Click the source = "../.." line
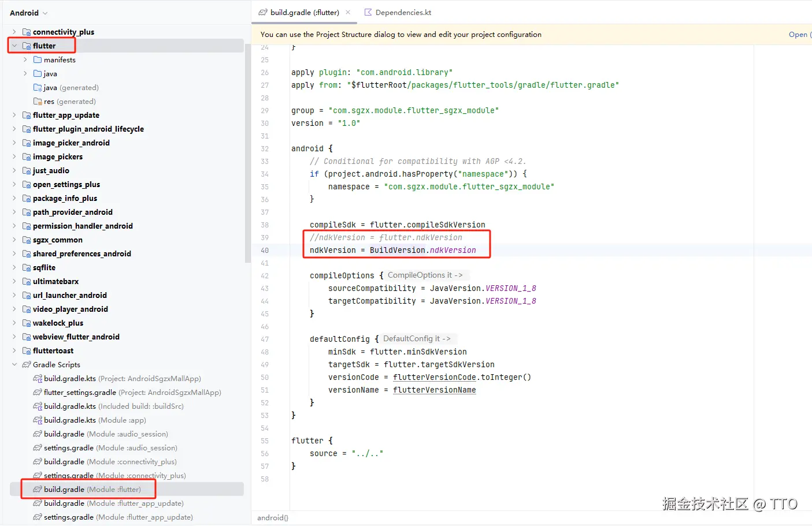 click(347, 453)
